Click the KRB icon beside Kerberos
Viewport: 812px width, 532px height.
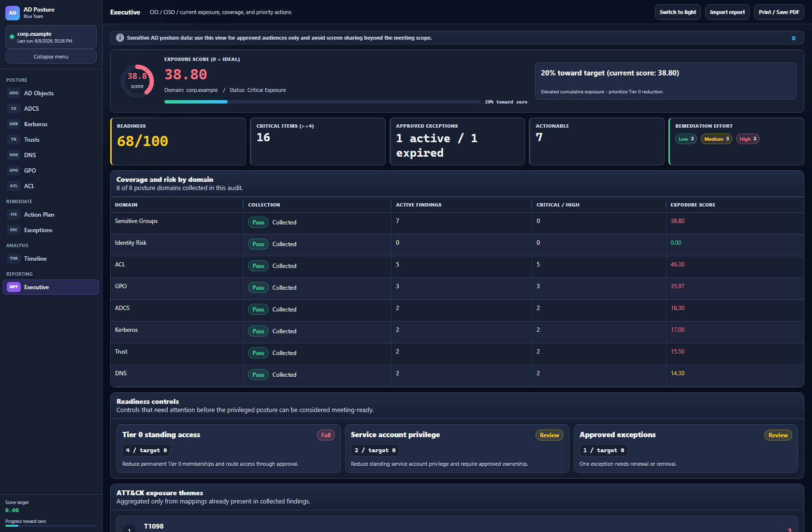point(14,124)
